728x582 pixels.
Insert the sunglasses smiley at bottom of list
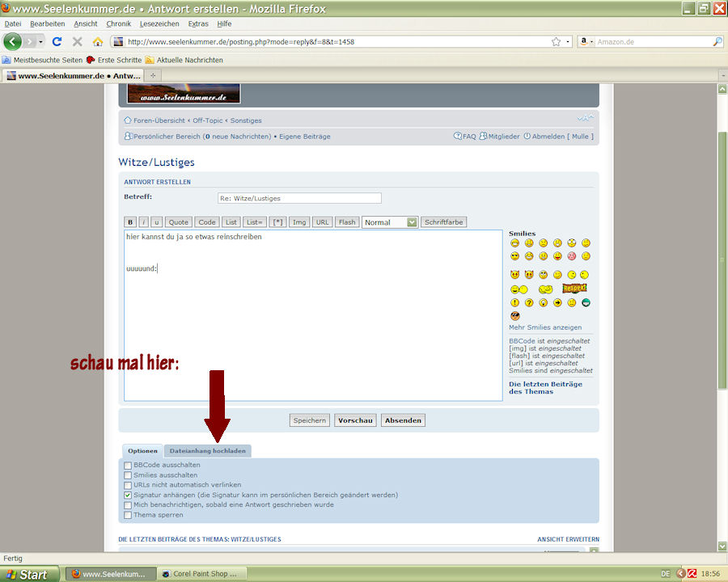[x=514, y=316]
